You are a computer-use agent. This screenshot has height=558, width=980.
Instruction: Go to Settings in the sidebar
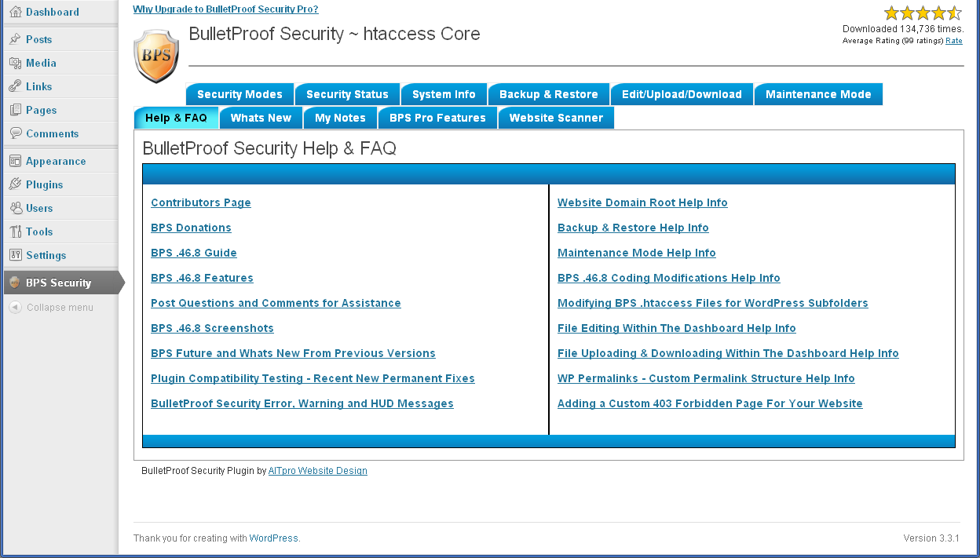coord(46,255)
